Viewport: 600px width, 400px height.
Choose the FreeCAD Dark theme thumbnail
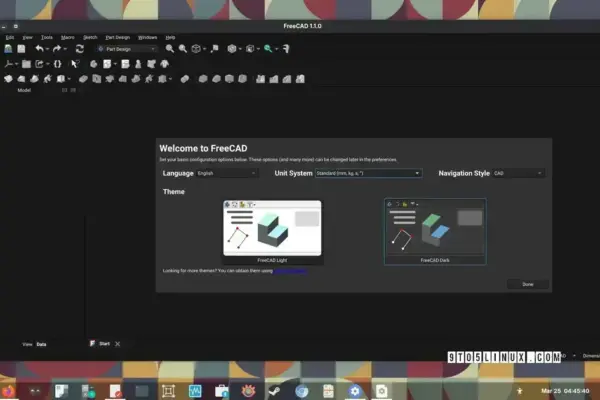coord(435,232)
